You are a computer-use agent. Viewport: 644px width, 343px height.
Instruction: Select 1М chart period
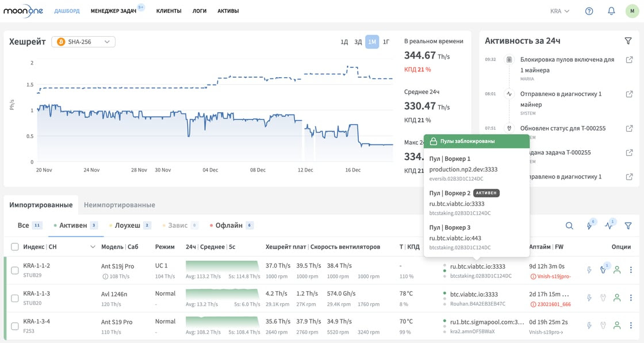(372, 42)
